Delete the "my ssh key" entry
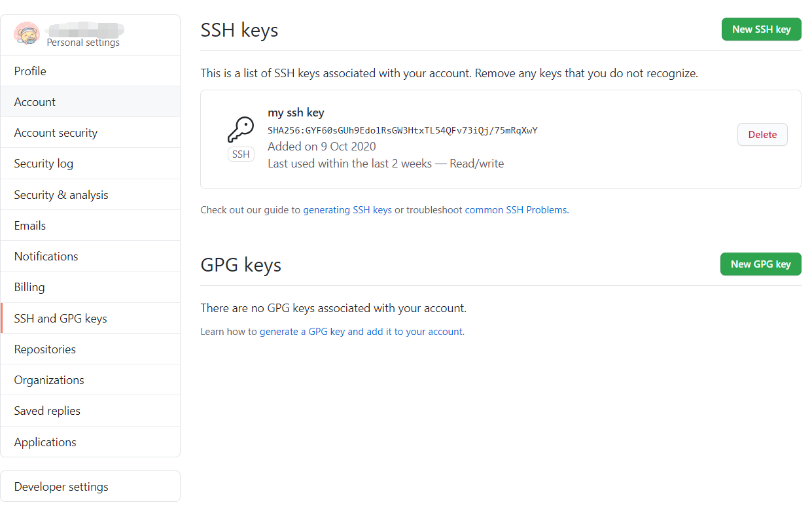The height and width of the screenshot is (511, 812). coord(762,135)
